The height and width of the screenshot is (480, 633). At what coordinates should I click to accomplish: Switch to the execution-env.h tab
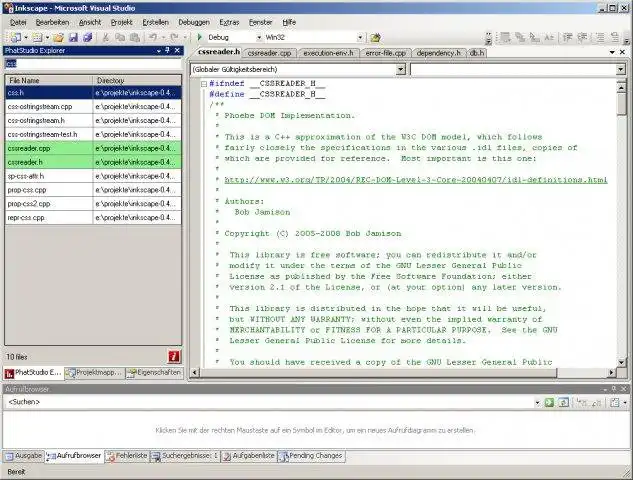coord(328,53)
